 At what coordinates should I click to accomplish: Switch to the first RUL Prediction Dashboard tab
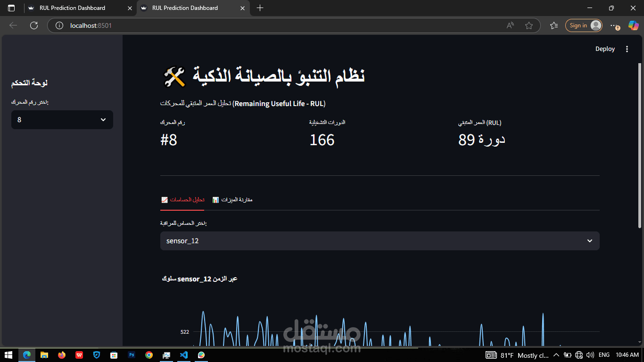point(73,8)
